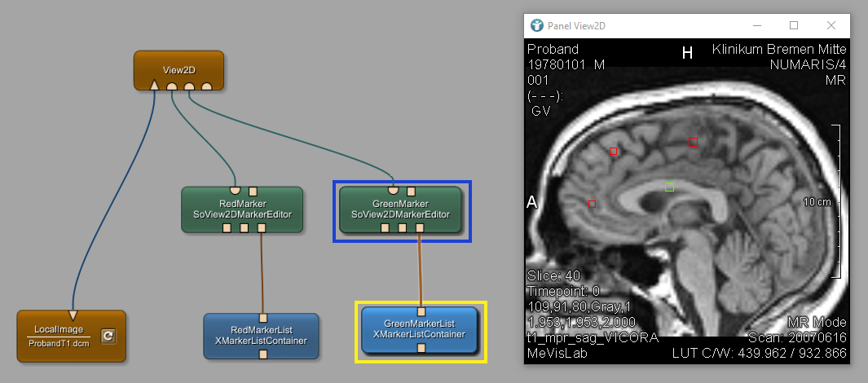Click the upper red marker on brain image
This screenshot has width=868, height=383.
[614, 151]
